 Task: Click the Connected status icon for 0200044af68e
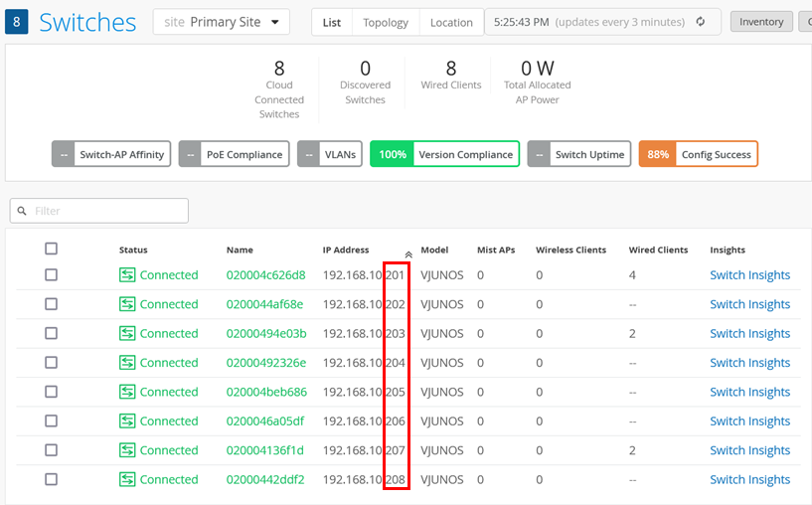click(x=127, y=304)
